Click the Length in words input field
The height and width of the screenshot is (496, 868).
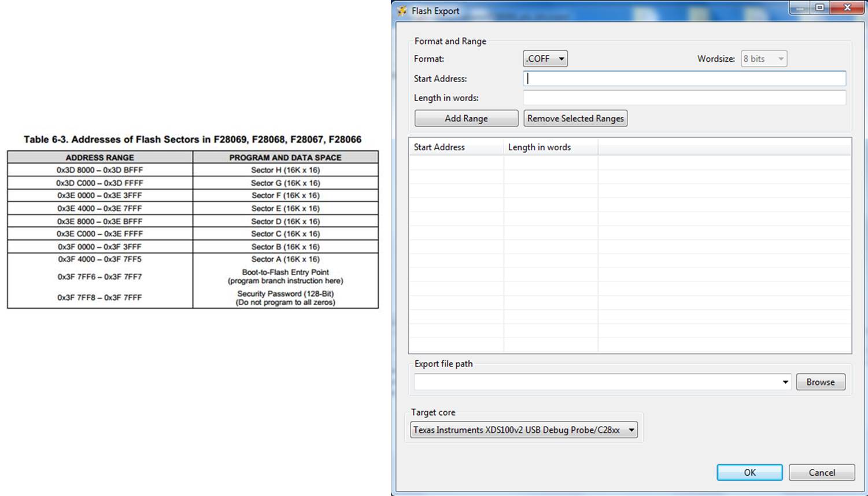click(685, 98)
